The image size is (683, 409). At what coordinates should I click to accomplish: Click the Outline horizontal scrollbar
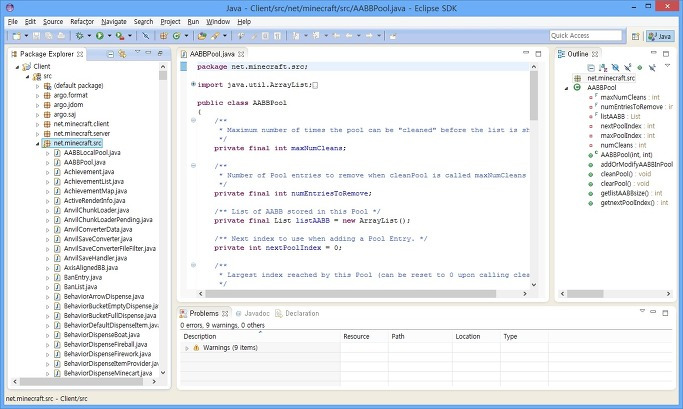click(x=585, y=294)
